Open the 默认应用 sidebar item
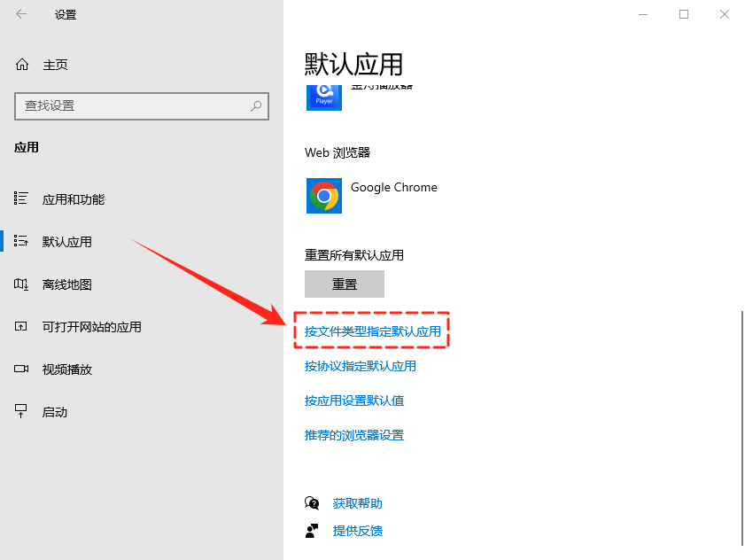Viewport: 745px width, 560px height. point(67,242)
